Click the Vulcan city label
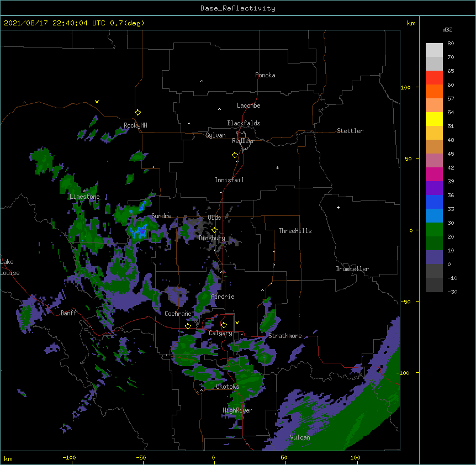Image resolution: width=476 pixels, height=465 pixels. coord(300,437)
